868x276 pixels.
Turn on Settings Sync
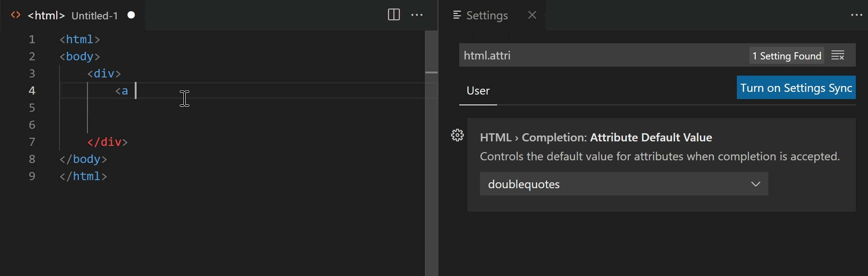point(796,87)
